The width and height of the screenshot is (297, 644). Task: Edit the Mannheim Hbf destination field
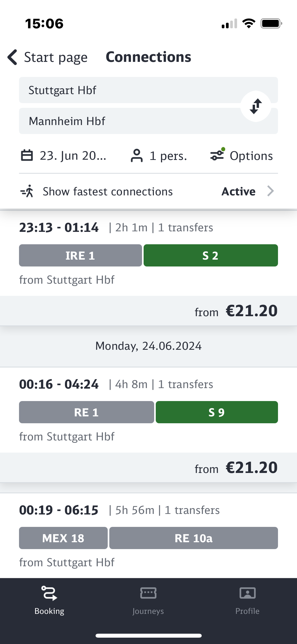point(127,121)
